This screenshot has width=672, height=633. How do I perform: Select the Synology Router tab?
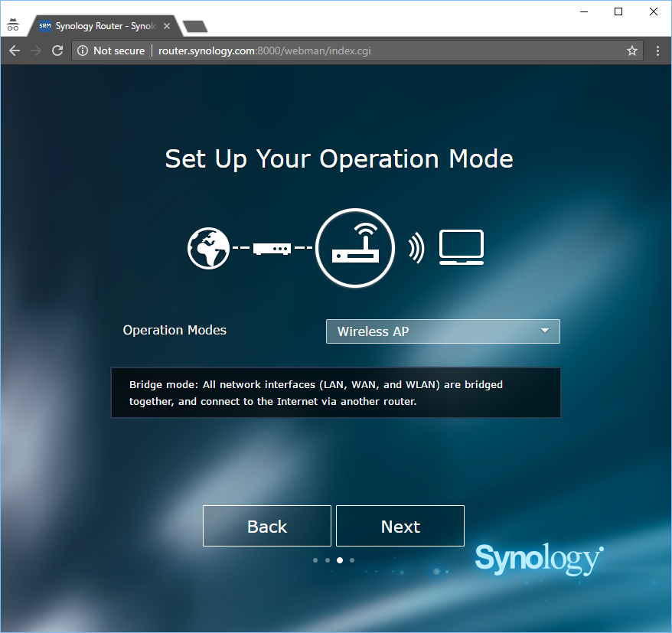click(x=105, y=26)
